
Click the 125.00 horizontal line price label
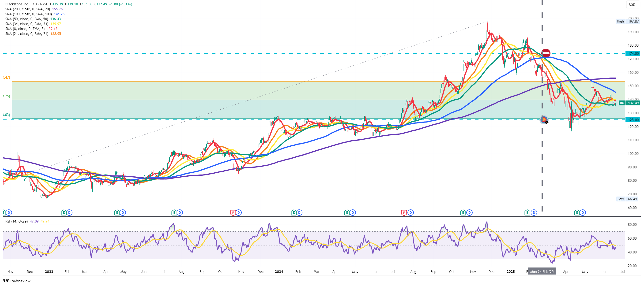633,120
